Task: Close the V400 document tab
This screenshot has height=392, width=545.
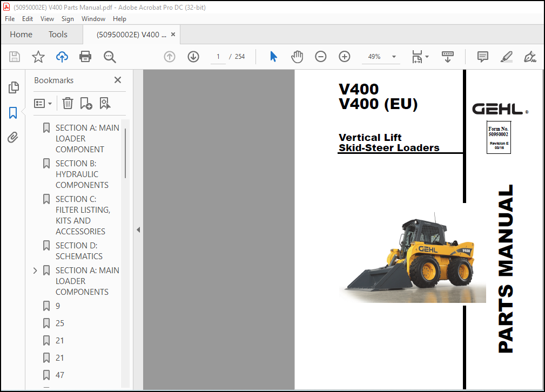Action: tap(173, 35)
